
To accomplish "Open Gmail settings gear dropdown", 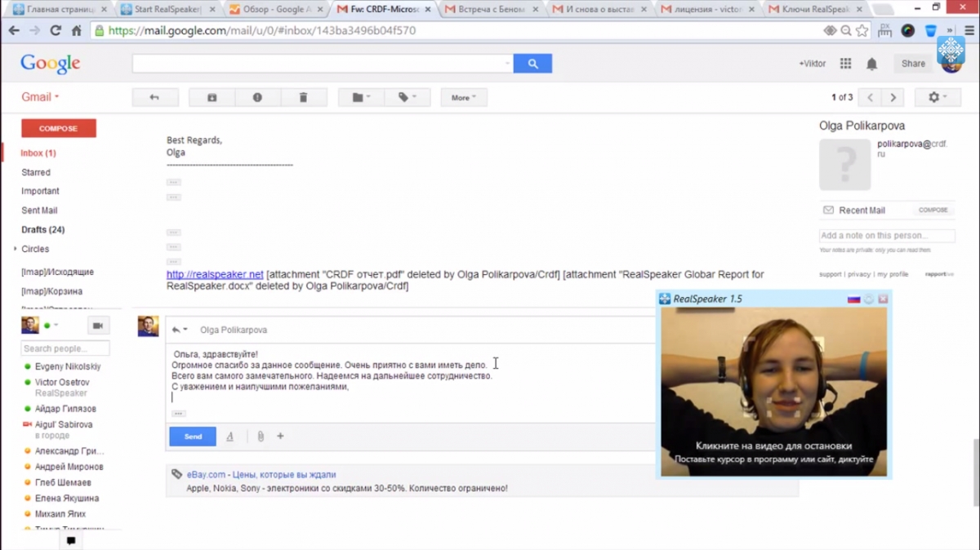I will 938,97.
